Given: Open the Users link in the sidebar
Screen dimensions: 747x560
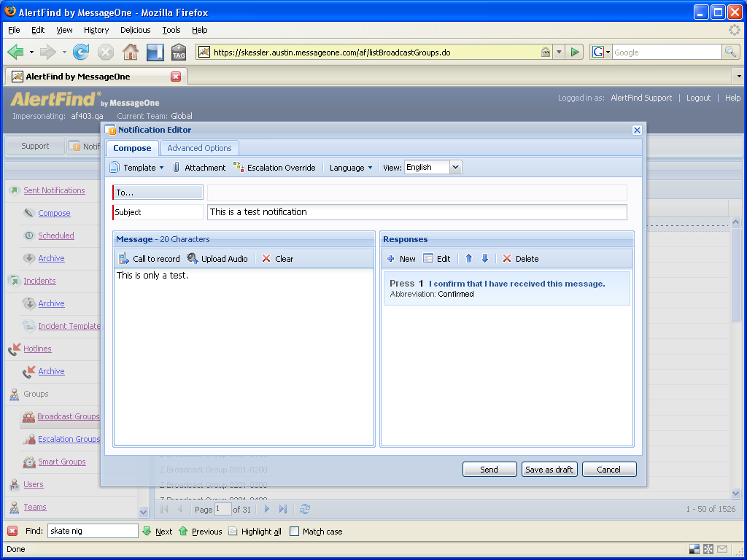Looking at the screenshot, I should [x=34, y=484].
